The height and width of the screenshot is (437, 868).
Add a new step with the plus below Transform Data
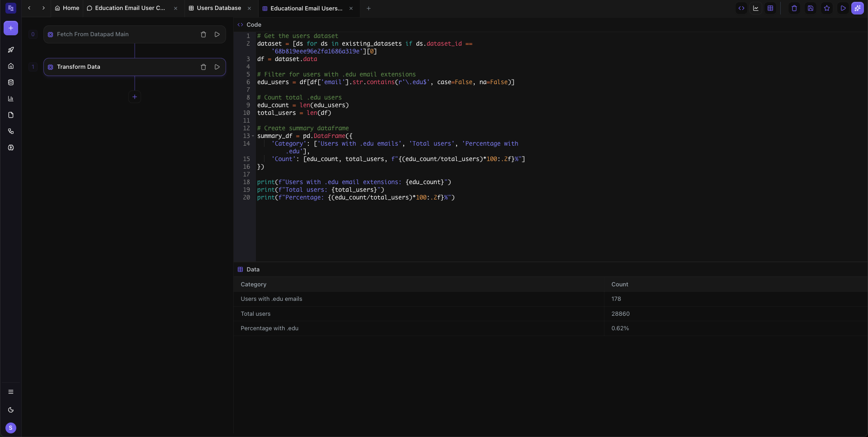pos(135,97)
